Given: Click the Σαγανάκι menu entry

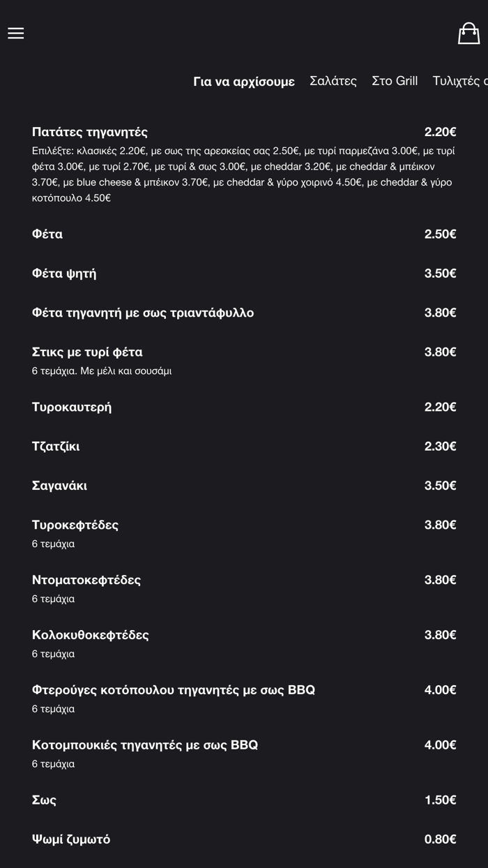Looking at the screenshot, I should point(59,486).
